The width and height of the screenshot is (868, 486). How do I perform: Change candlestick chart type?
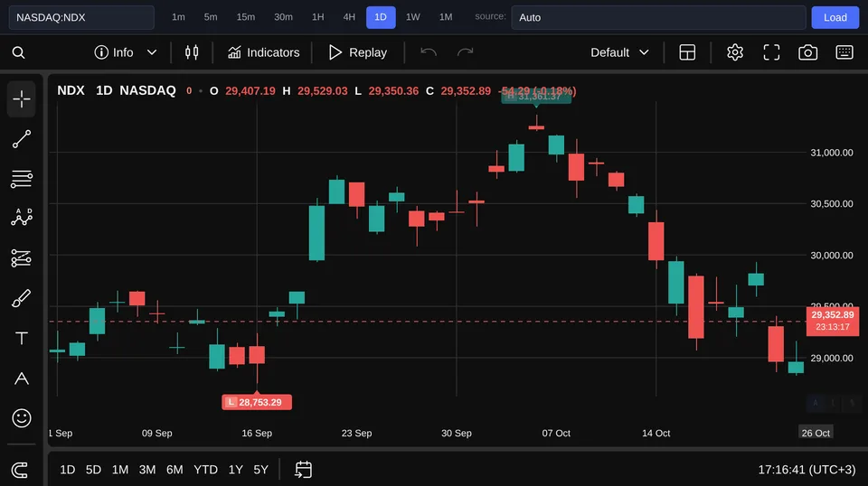click(192, 52)
